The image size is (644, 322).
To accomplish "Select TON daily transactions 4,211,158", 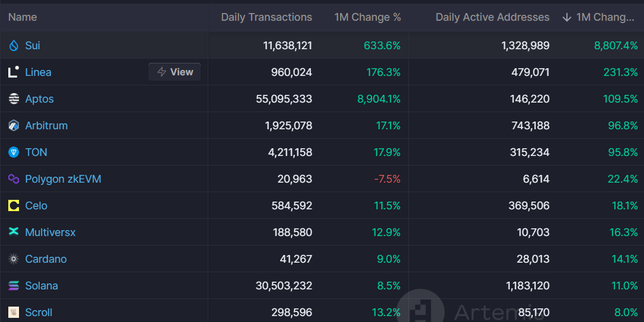I will tap(290, 152).
